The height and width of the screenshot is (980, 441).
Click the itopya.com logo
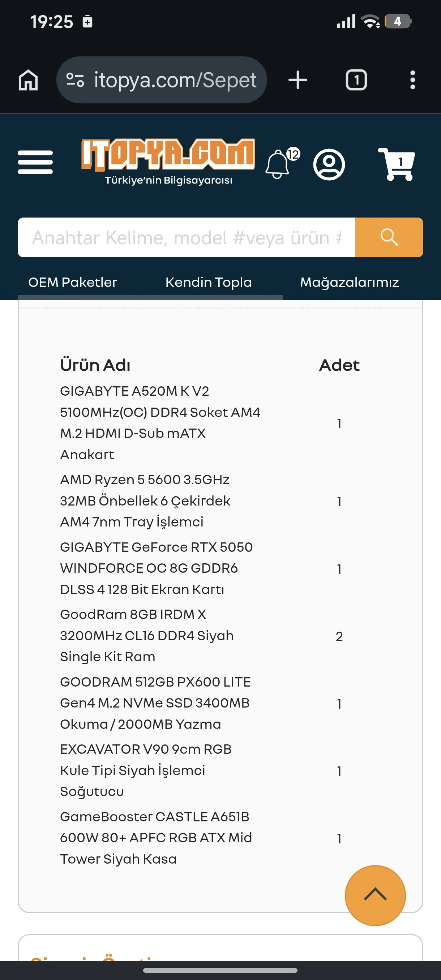168,162
